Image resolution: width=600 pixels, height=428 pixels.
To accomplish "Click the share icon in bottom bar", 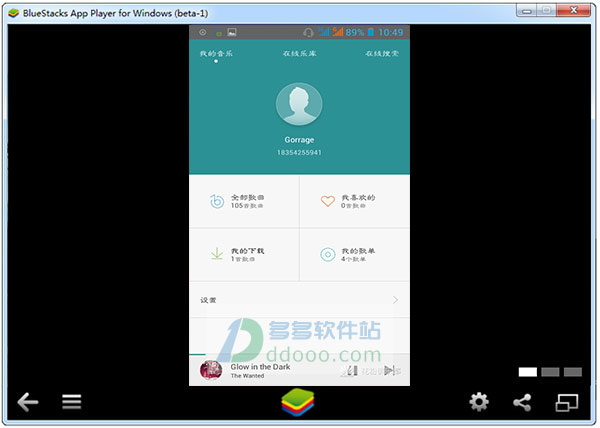I will click(522, 403).
